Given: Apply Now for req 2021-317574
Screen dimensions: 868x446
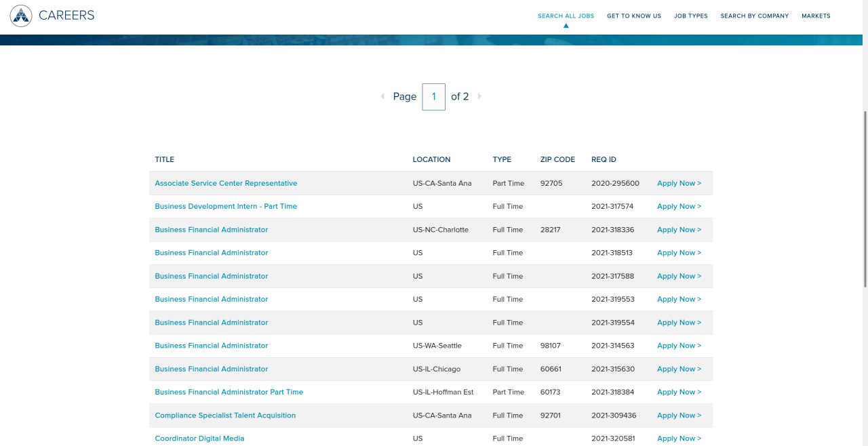Looking at the screenshot, I should tap(679, 206).
